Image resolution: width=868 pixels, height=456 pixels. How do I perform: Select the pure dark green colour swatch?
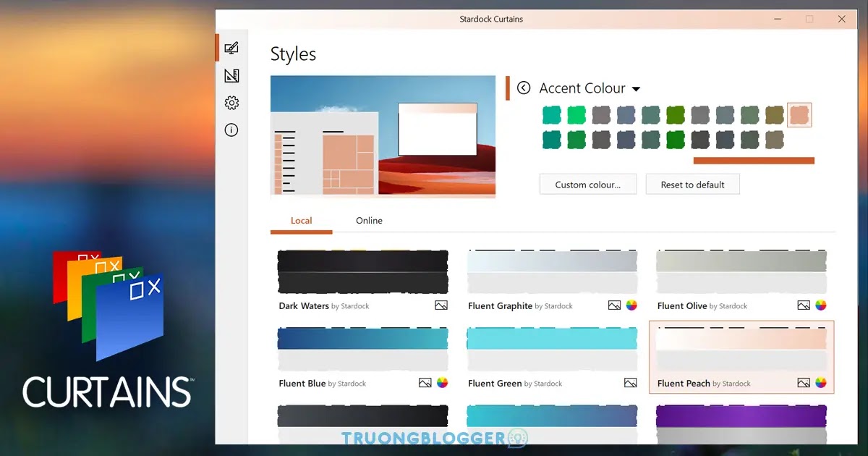[x=676, y=139]
